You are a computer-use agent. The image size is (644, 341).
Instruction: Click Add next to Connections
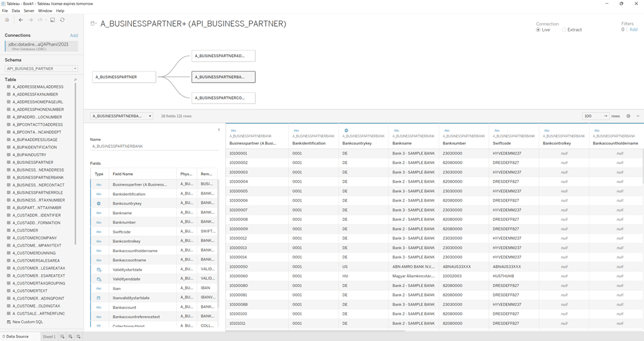(x=74, y=36)
